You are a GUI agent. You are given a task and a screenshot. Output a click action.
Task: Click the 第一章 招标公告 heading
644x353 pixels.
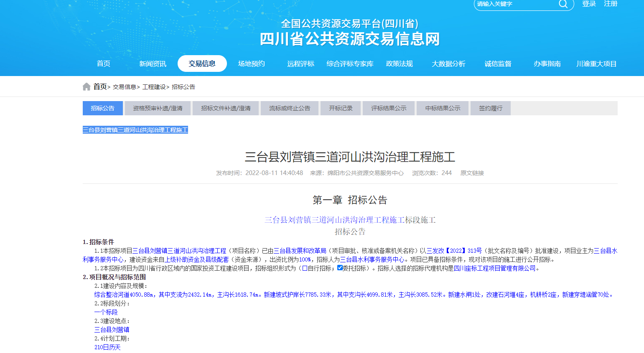pyautogui.click(x=350, y=200)
